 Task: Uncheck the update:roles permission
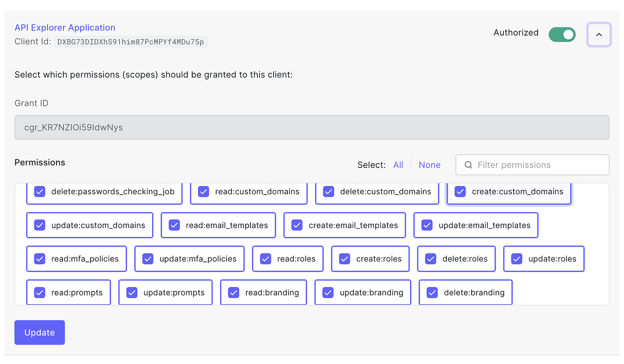tap(516, 259)
